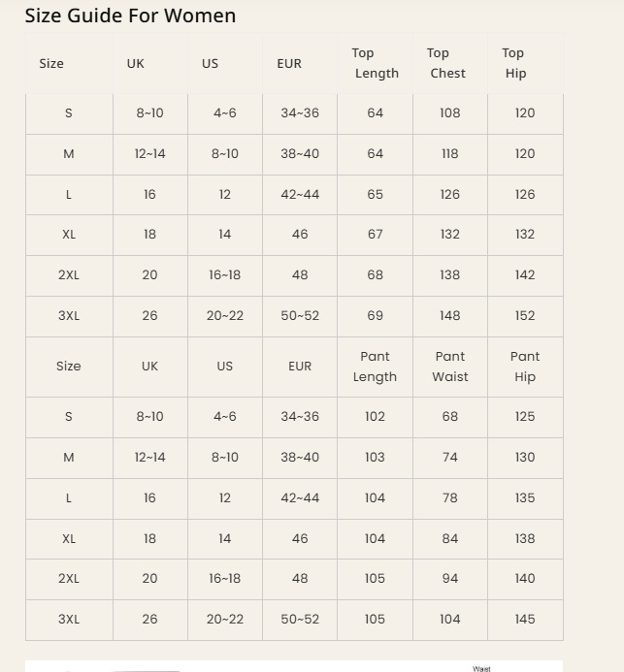624x672 pixels.
Task: Click the "Top Chest" column header
Action: 446,63
